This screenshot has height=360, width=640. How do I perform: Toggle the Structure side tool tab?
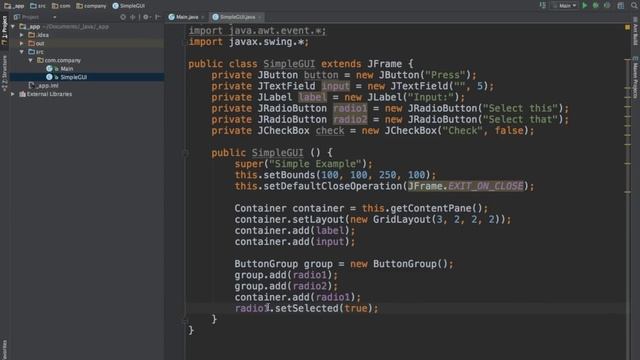4,73
